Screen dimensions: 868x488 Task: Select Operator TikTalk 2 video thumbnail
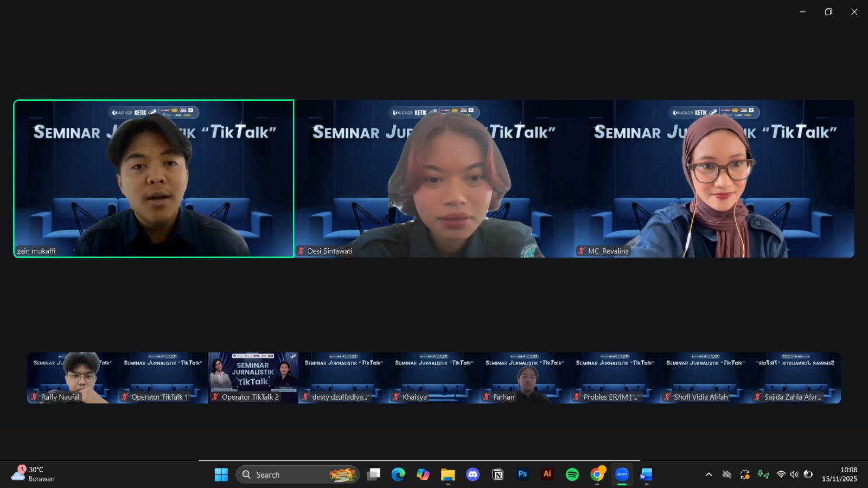click(253, 377)
